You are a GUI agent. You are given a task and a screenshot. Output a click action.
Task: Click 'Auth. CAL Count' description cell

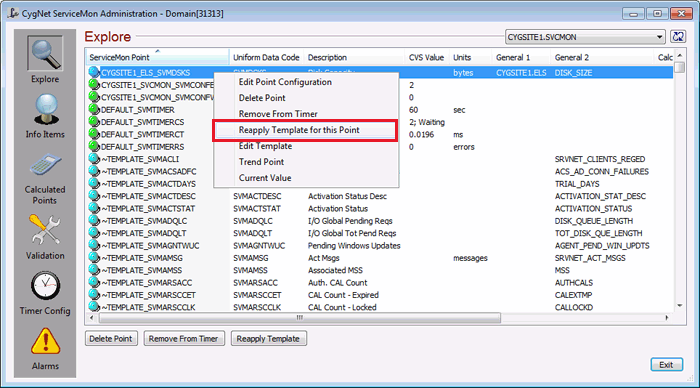point(338,283)
